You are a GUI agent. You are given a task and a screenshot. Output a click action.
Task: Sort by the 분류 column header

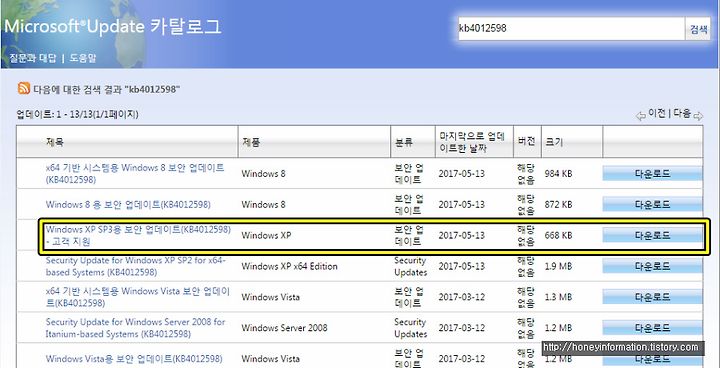pos(404,142)
